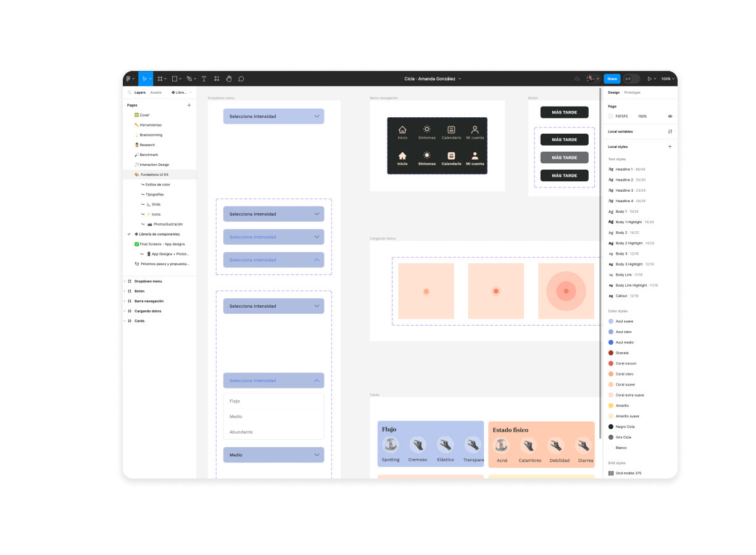Select the Comment tool
The image size is (756, 555).
click(x=241, y=79)
